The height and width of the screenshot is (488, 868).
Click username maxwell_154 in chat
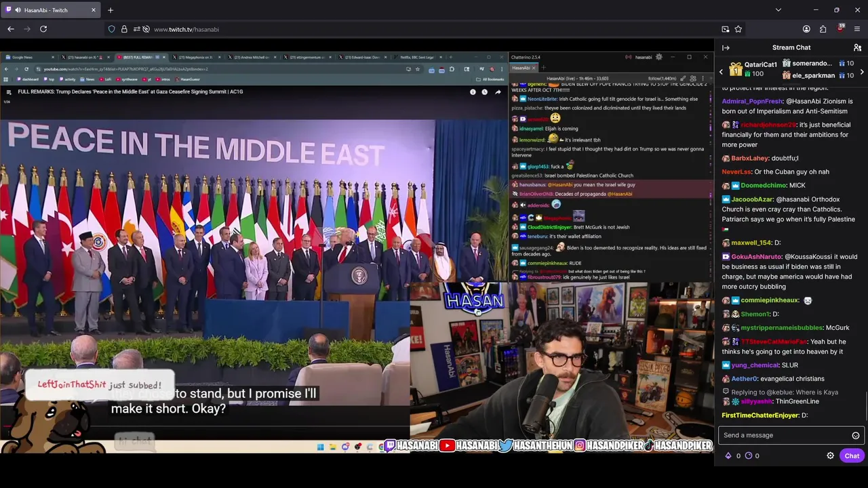[x=751, y=243]
